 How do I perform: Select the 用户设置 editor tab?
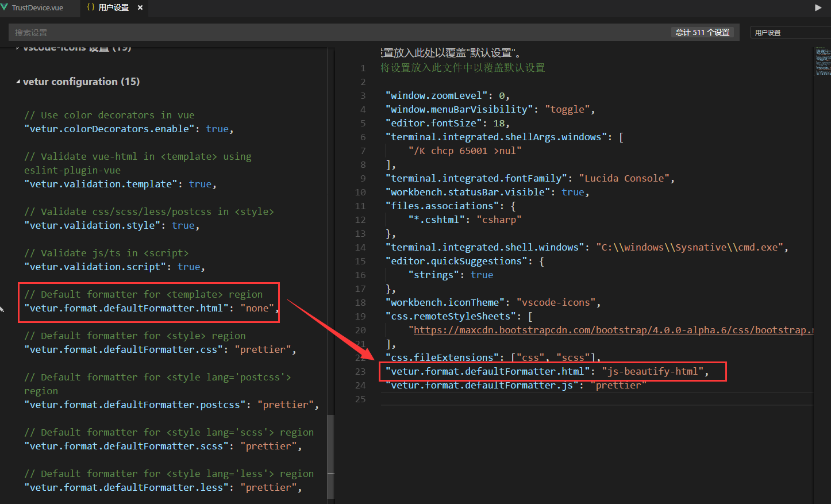click(x=113, y=7)
